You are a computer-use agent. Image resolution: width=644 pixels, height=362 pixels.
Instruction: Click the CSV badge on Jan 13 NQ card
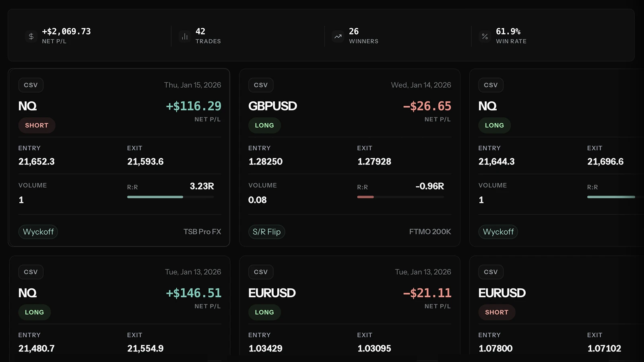(x=31, y=272)
